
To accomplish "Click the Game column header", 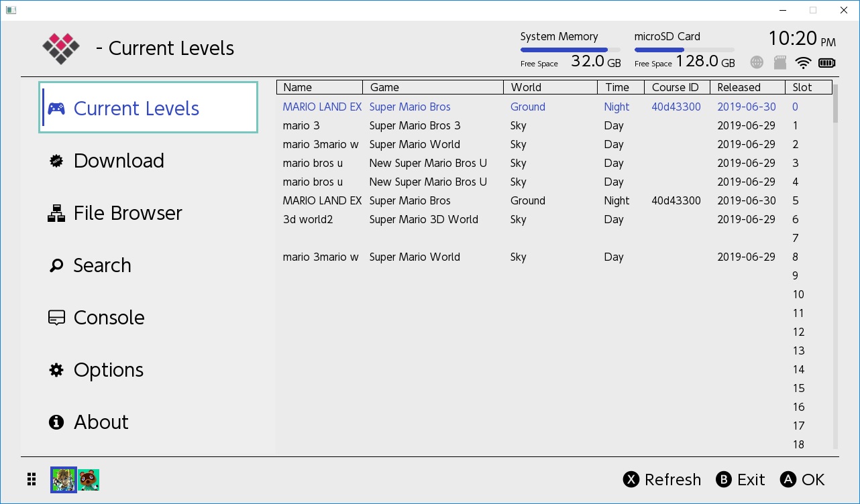I will pos(433,87).
